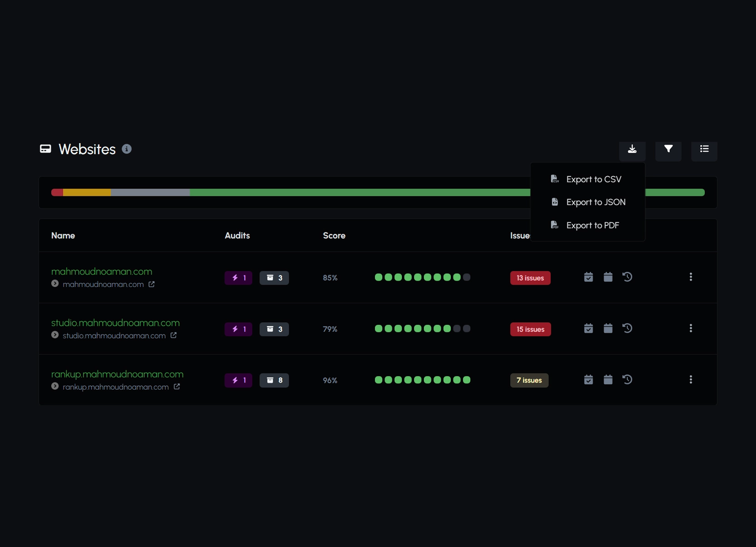Click the 7 issues badge
Viewport: 756px width, 547px height.
(529, 380)
